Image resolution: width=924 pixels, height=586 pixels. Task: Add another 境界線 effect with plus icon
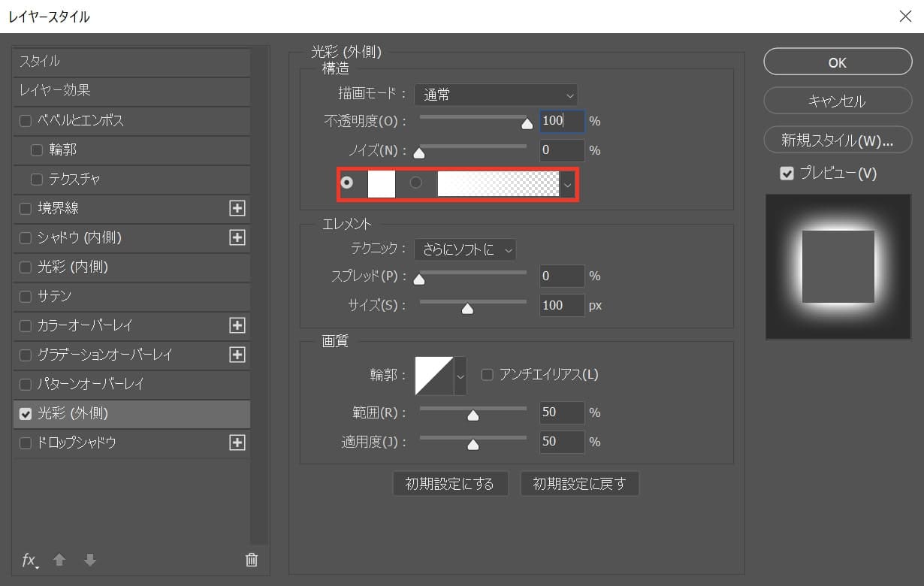tap(237, 208)
